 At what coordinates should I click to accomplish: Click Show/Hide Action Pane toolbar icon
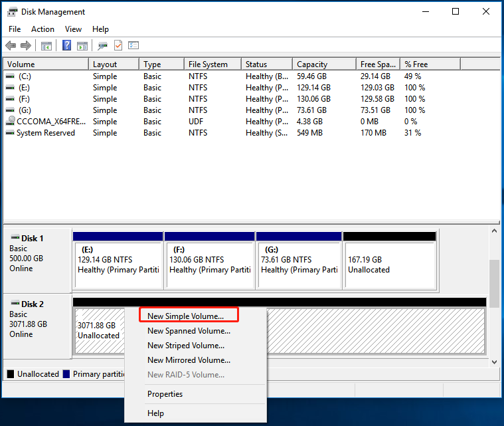click(x=82, y=46)
